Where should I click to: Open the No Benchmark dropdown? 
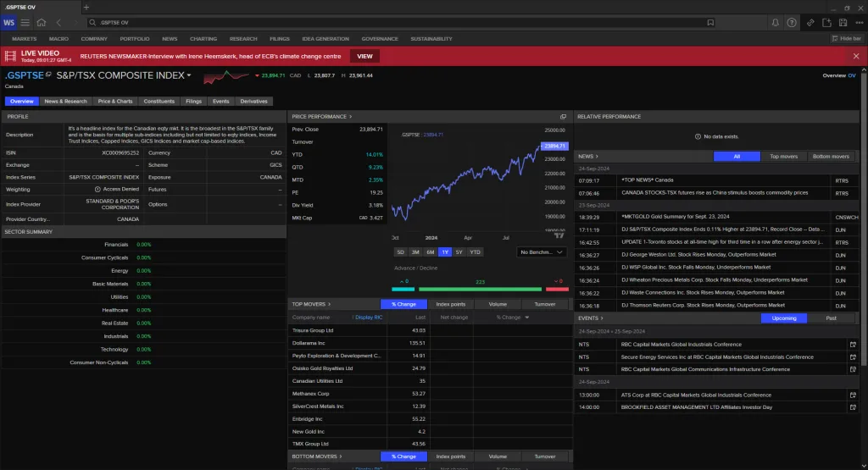point(541,252)
